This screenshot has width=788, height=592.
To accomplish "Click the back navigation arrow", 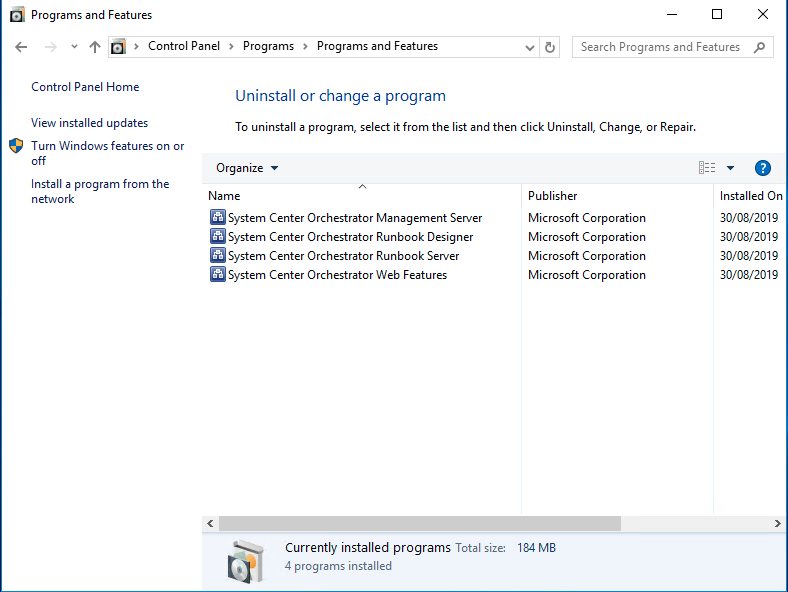I will [22, 47].
